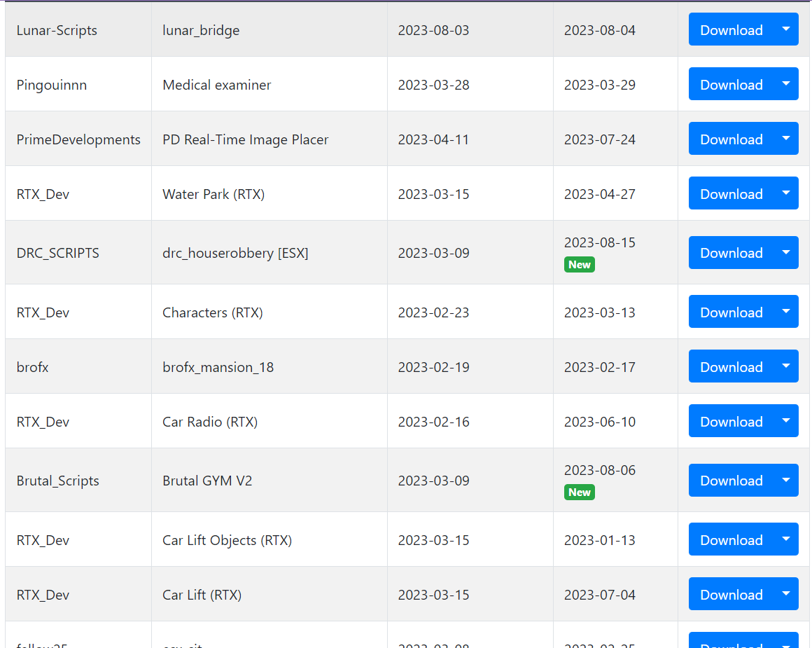Download drc_houserobbery [ESX]

[731, 252]
